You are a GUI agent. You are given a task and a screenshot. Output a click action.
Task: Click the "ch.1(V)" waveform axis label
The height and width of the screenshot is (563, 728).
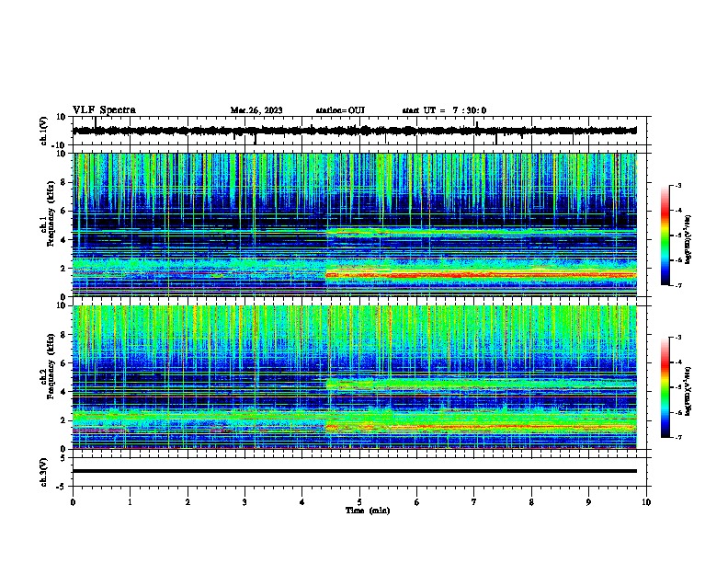44,131
